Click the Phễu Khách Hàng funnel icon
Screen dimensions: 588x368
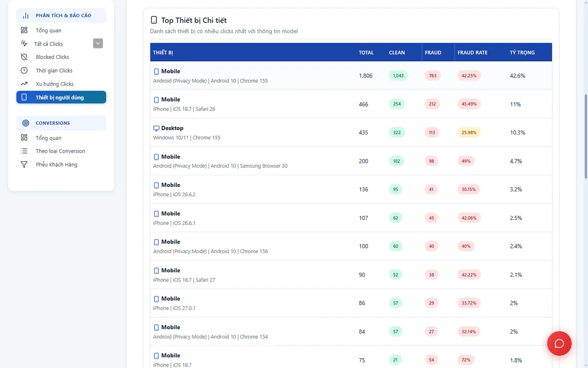tap(24, 164)
